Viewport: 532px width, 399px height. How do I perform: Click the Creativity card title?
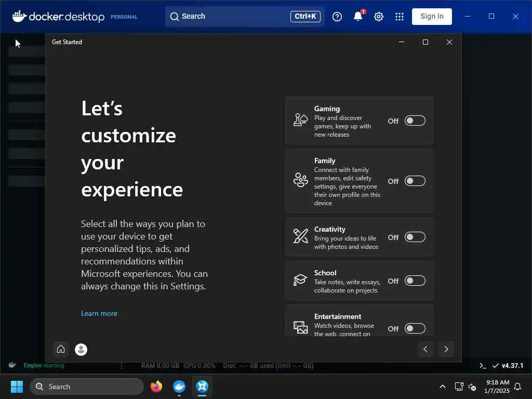coord(330,229)
